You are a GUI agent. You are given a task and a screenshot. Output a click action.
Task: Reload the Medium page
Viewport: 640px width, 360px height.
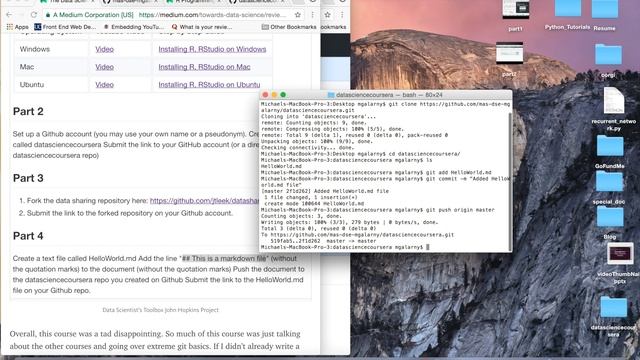pyautogui.click(x=33, y=15)
